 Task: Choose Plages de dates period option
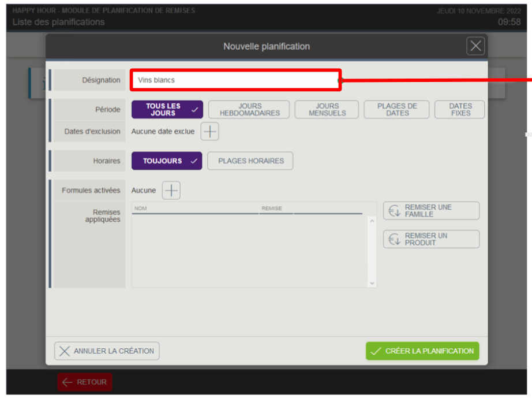(396, 109)
